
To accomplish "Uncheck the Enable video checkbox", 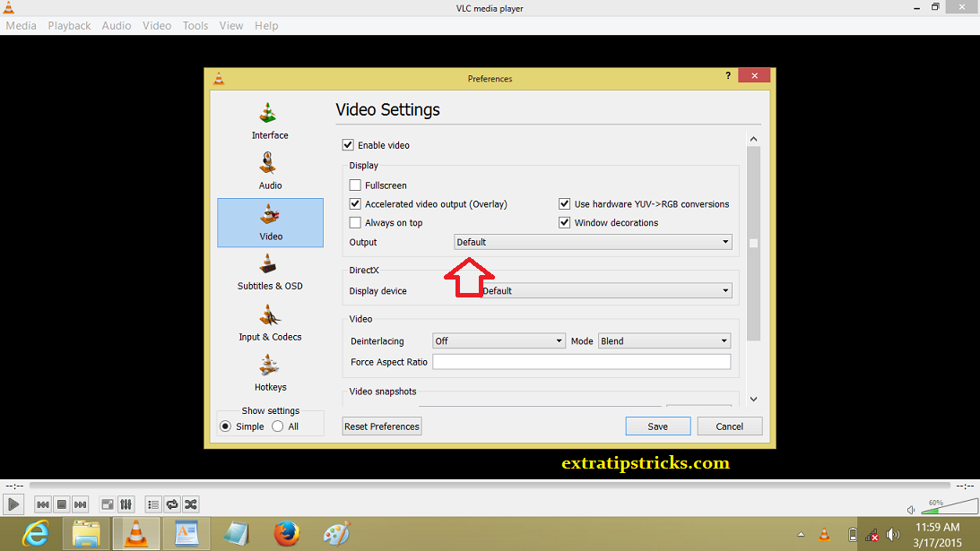I will (x=348, y=145).
